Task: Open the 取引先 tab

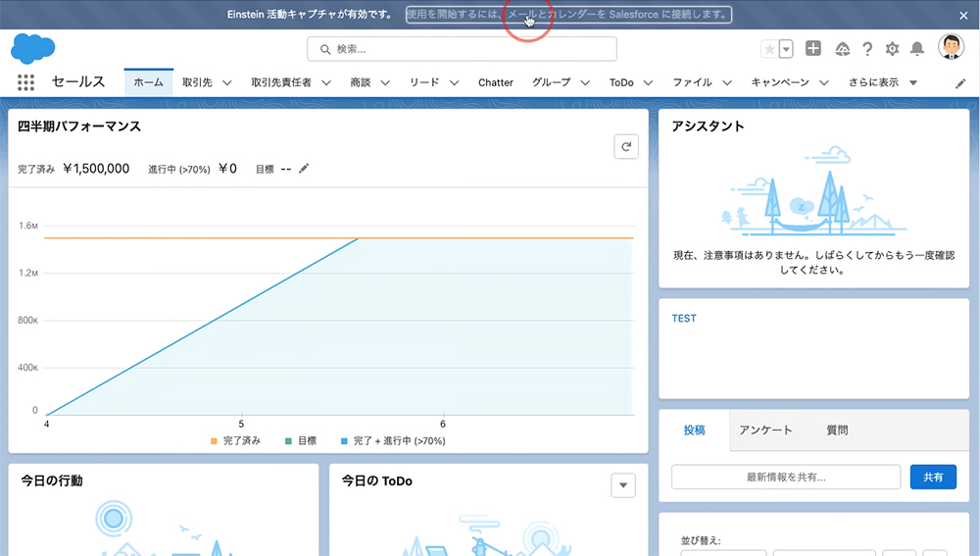Action: (x=198, y=82)
